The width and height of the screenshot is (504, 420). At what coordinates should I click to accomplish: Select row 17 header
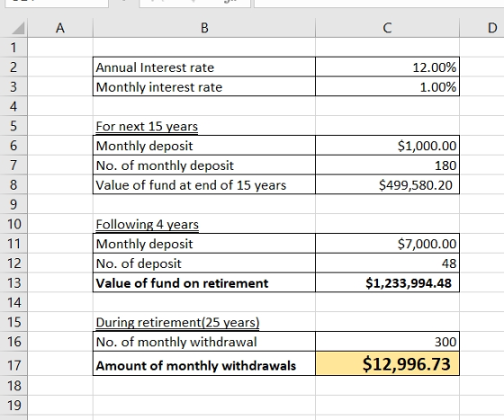pyautogui.click(x=13, y=365)
